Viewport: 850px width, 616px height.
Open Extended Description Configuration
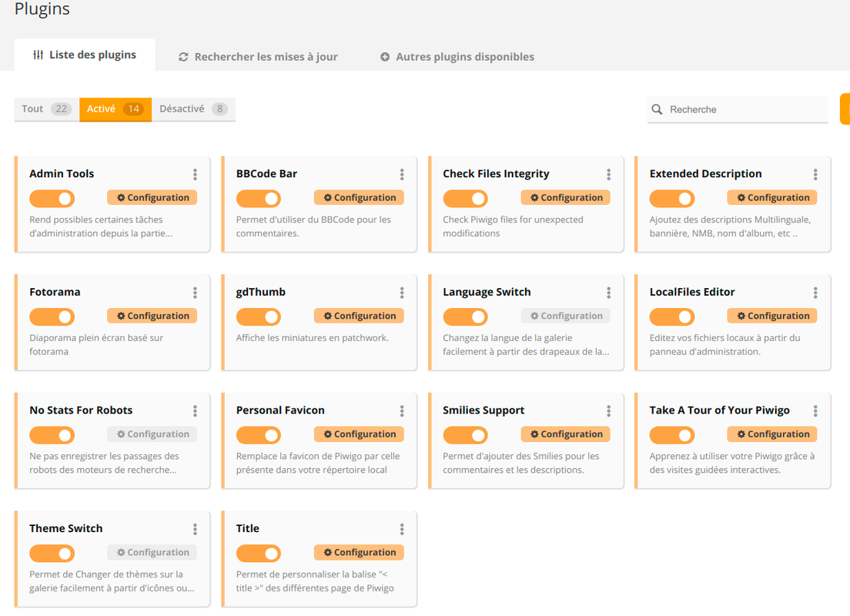click(772, 197)
